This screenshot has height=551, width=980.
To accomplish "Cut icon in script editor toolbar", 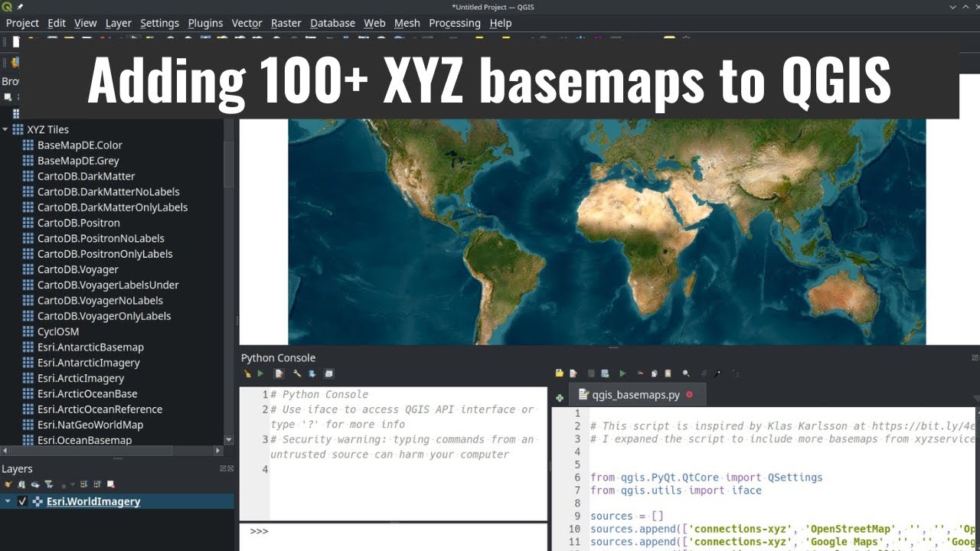I will [x=641, y=373].
